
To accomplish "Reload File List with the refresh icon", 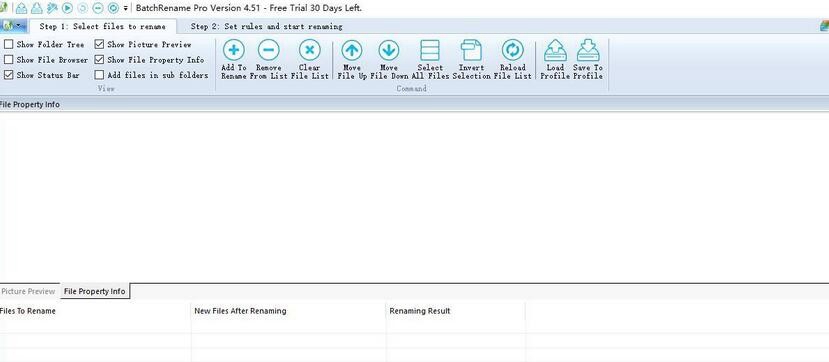I will coord(512,50).
